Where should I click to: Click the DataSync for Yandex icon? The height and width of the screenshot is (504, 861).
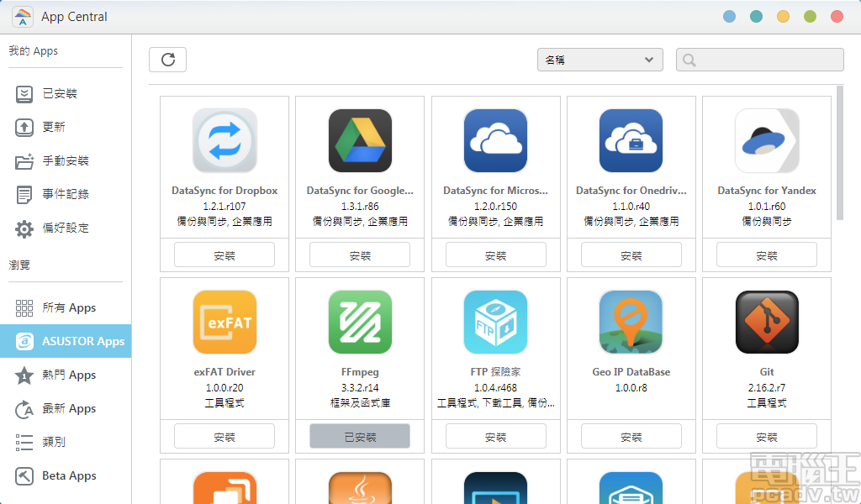click(x=767, y=140)
